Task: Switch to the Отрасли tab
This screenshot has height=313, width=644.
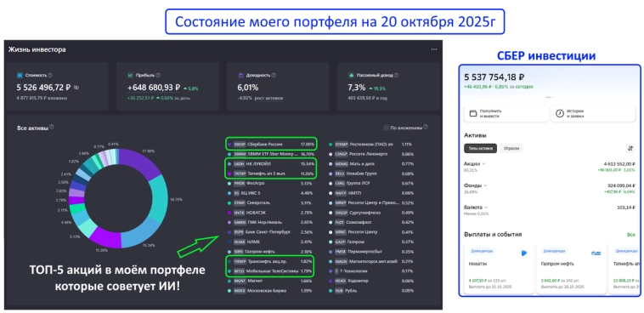Action: 511,148
